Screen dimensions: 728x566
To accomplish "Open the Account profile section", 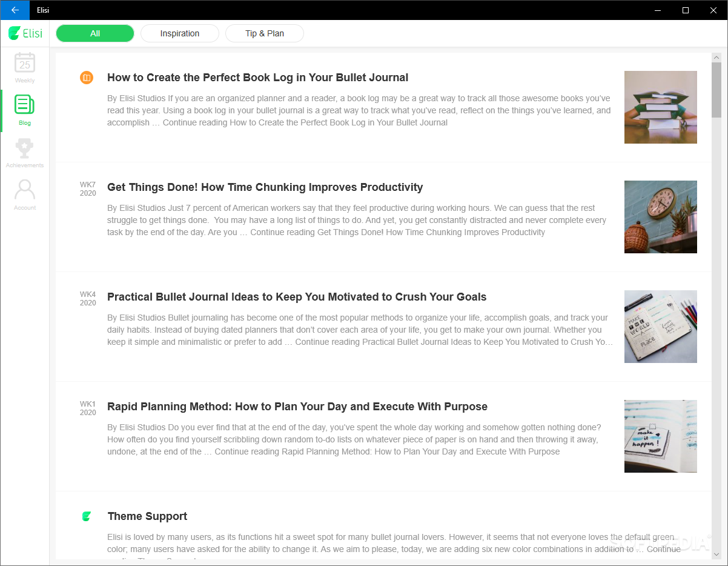I will [x=25, y=195].
